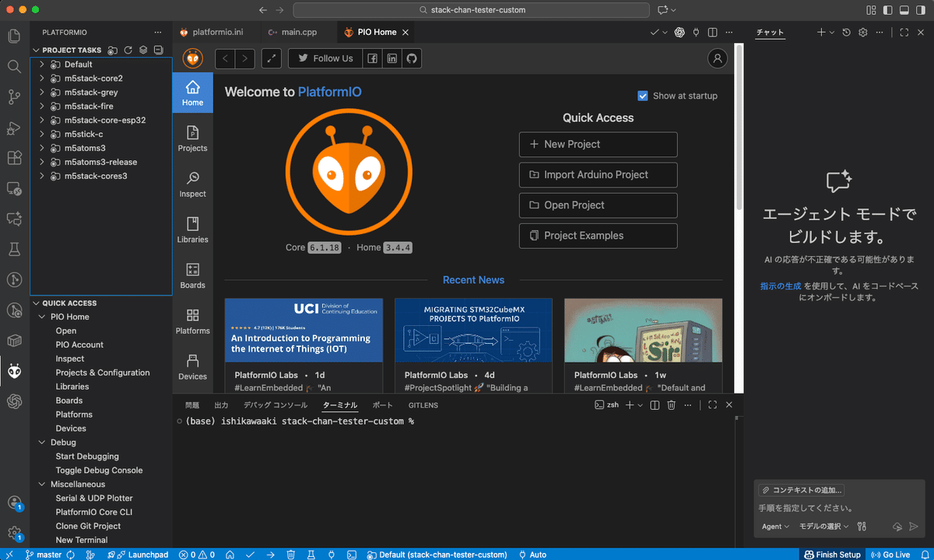This screenshot has height=560, width=934.
Task: Open the Agent mode dropdown in chat panel
Action: 774,526
